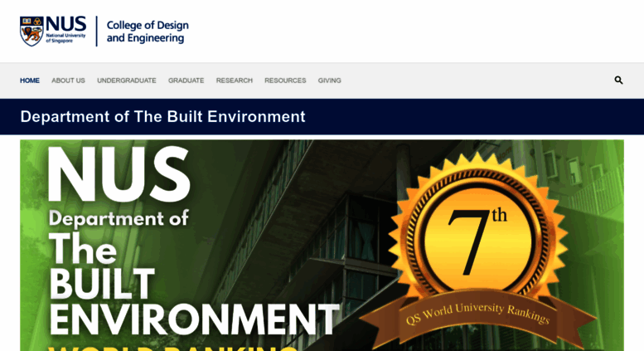644x351 pixels.
Task: Open the RESEARCH menu
Action: (234, 80)
